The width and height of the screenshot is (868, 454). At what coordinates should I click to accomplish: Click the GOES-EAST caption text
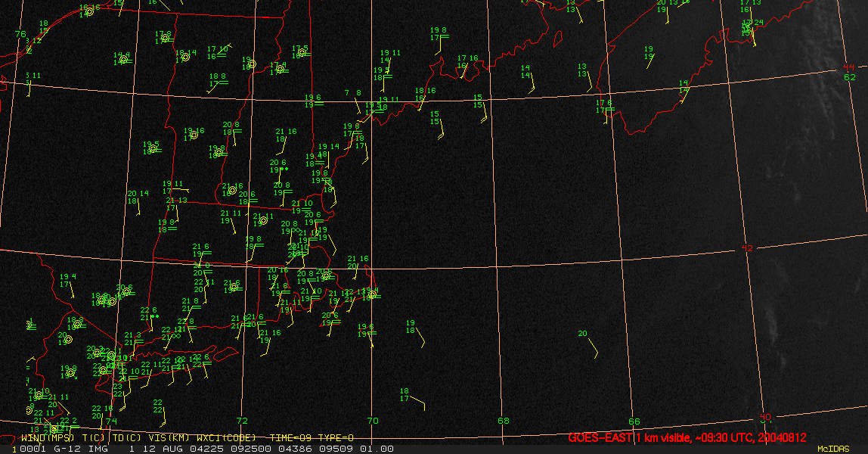(600, 438)
